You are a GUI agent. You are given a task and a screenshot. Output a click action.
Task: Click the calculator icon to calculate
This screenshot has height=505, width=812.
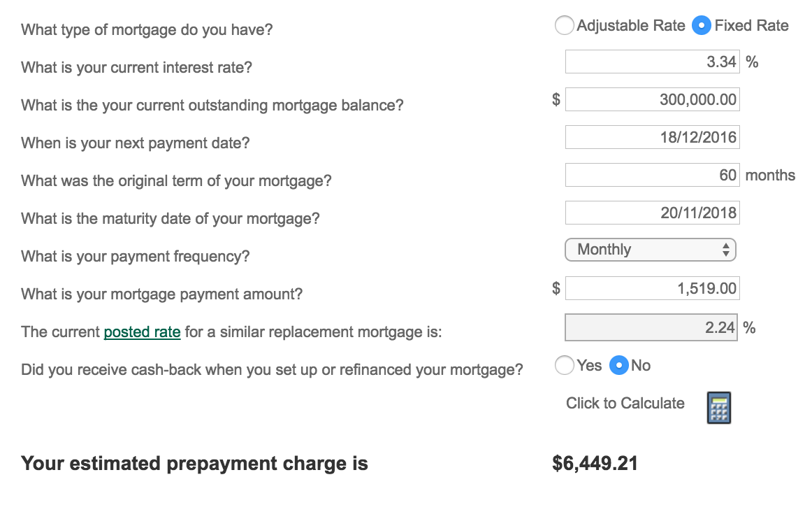click(719, 408)
